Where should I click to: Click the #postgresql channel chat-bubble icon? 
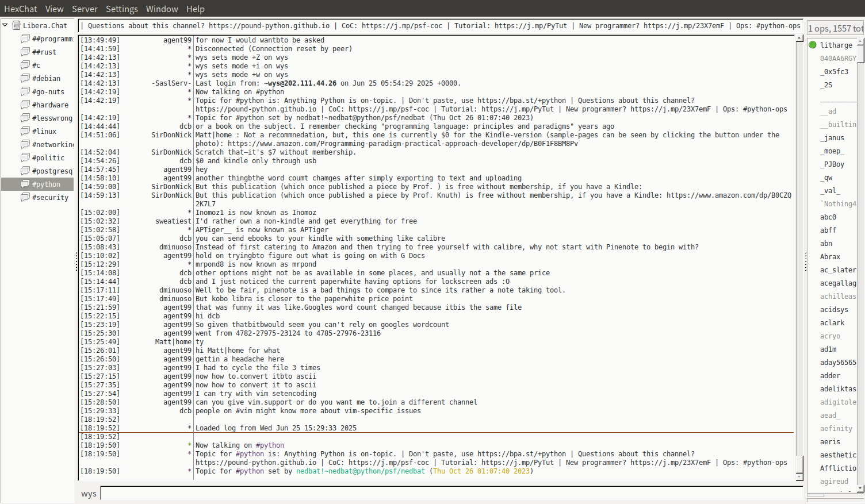[25, 171]
